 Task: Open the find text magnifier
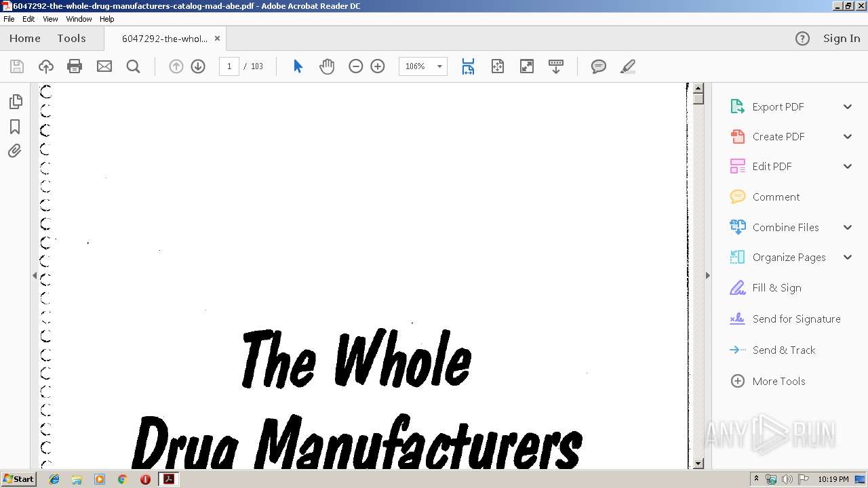pyautogui.click(x=134, y=66)
